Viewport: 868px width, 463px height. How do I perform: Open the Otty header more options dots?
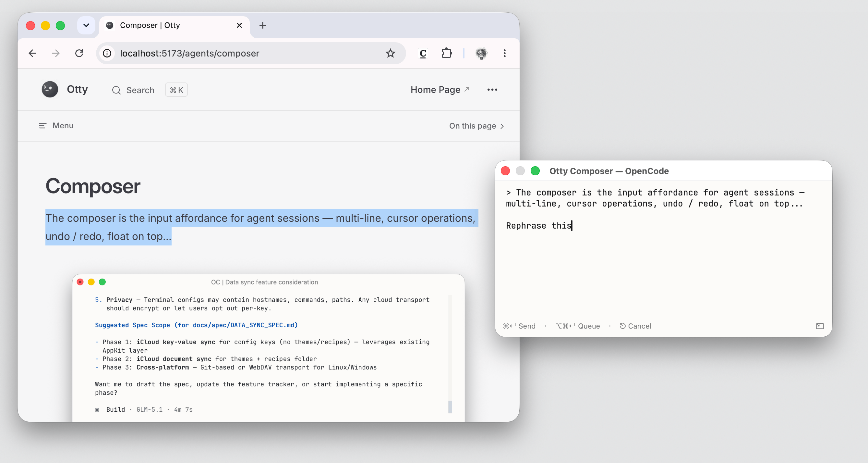coord(492,90)
